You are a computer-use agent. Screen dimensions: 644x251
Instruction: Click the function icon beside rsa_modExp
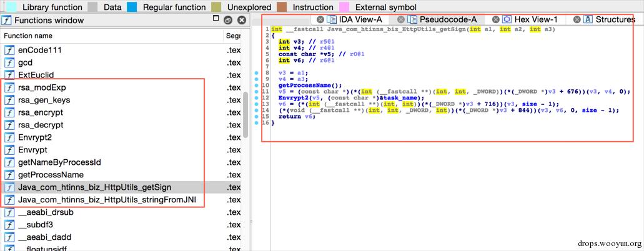click(x=9, y=87)
